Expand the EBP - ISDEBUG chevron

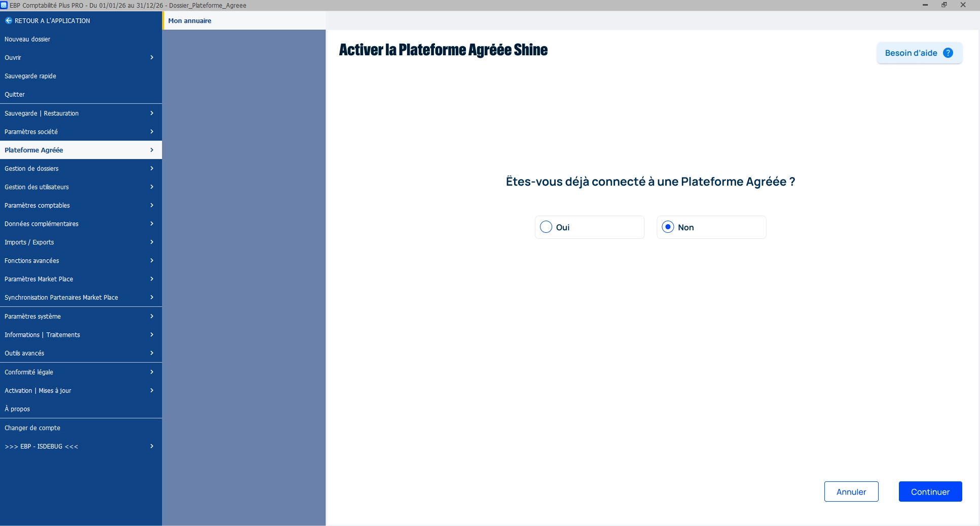click(x=152, y=446)
